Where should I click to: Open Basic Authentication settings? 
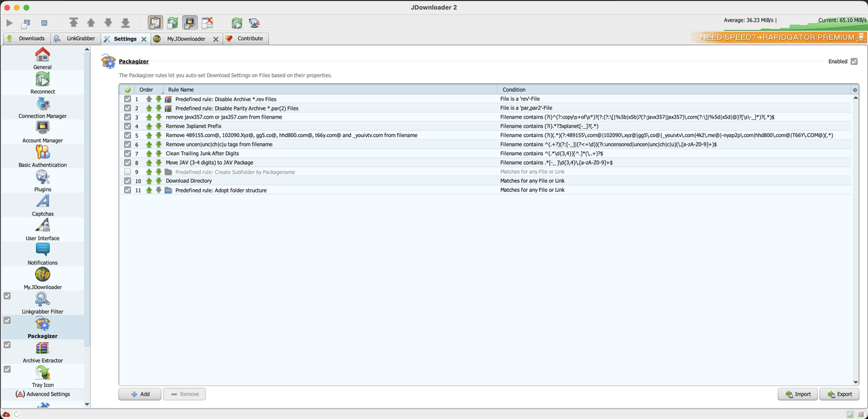42,156
